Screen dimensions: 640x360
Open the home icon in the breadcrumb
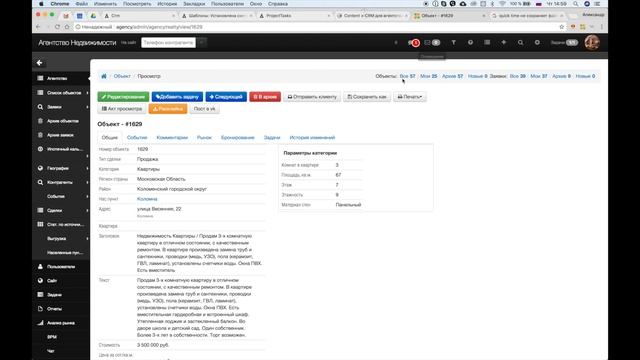click(104, 76)
